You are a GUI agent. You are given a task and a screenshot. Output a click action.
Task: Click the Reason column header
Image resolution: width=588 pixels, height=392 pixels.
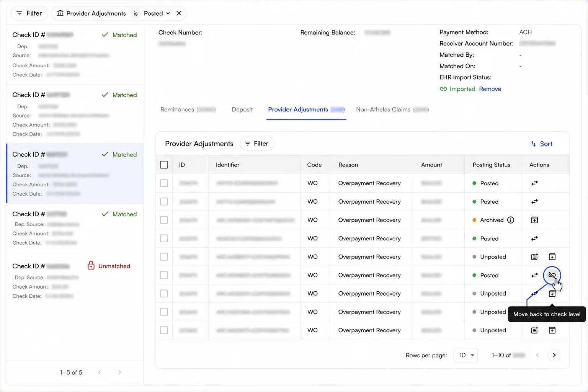[348, 165]
